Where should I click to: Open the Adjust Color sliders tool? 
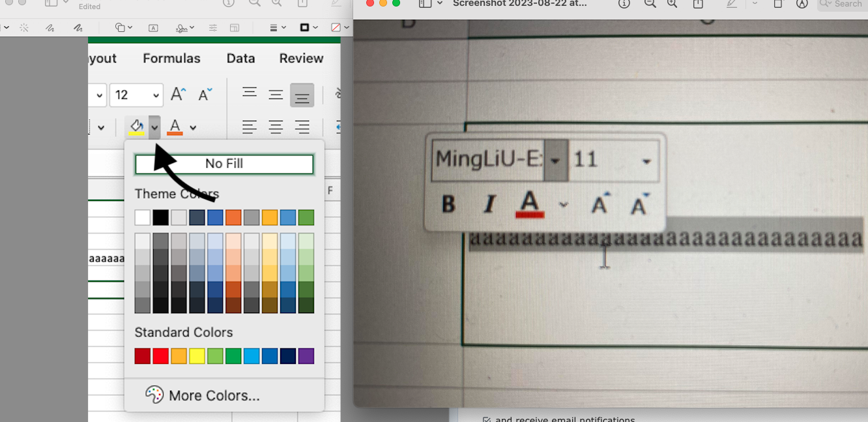213,28
